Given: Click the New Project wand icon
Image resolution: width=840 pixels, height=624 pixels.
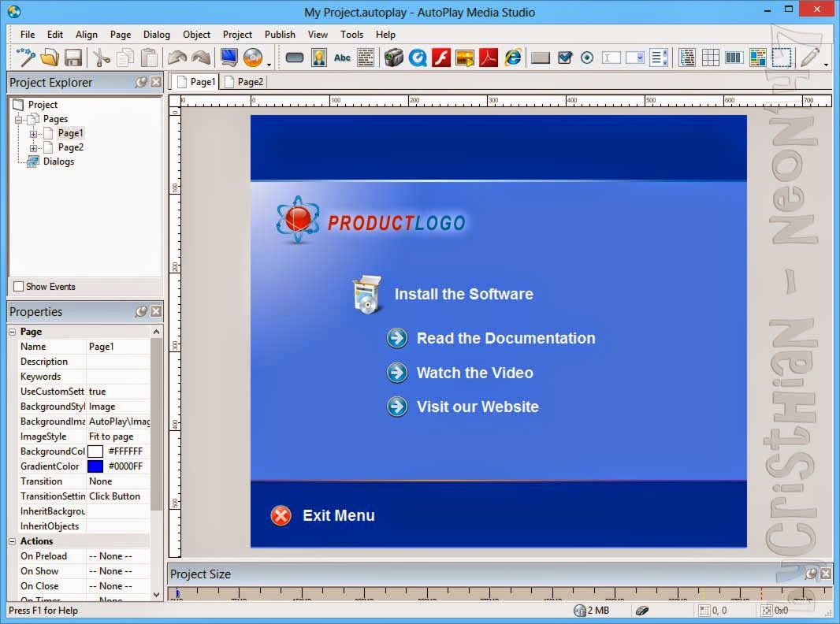Looking at the screenshot, I should click(x=25, y=58).
